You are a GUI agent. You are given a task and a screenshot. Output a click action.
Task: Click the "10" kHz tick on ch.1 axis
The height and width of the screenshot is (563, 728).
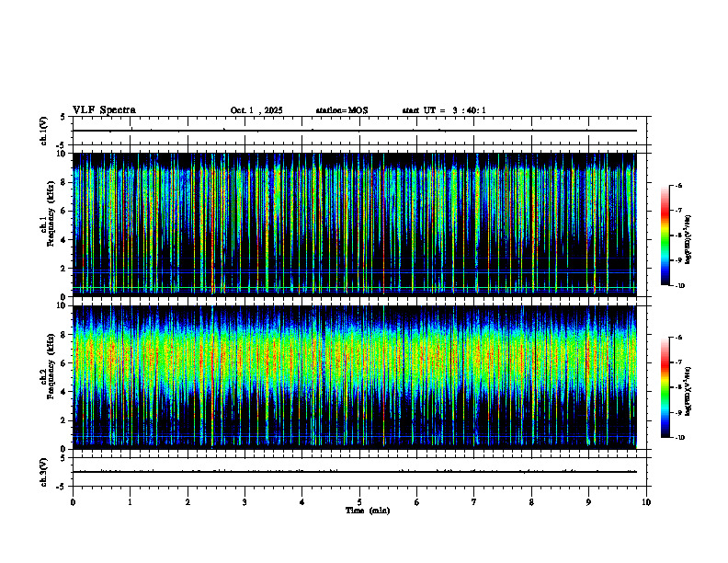62,154
